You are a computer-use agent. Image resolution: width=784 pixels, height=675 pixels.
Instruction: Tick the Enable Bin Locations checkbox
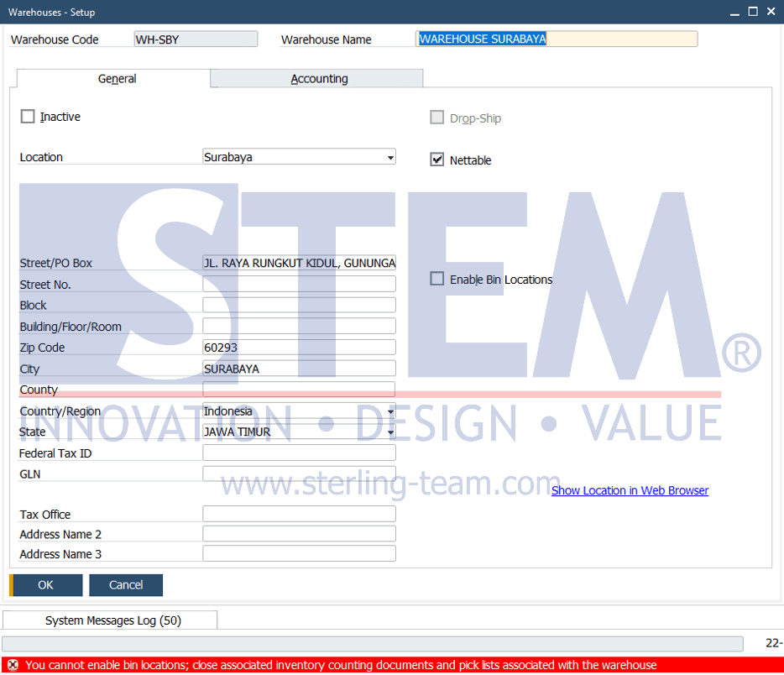tap(437, 279)
